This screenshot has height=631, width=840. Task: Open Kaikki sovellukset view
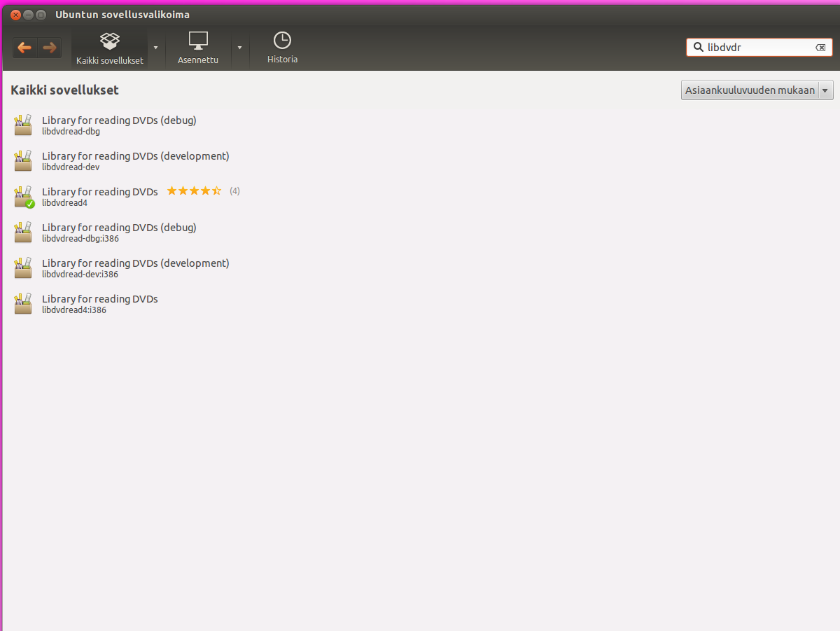click(x=110, y=48)
